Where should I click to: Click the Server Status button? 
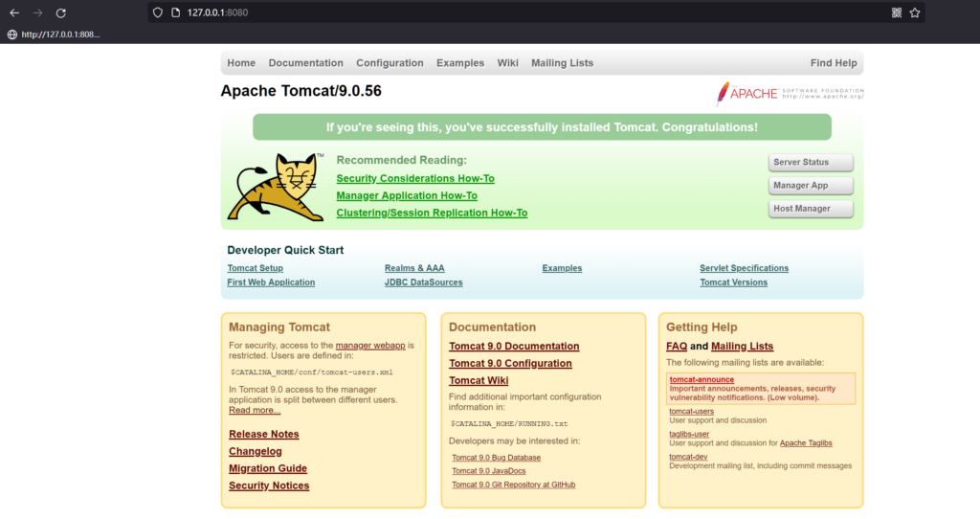tap(811, 163)
